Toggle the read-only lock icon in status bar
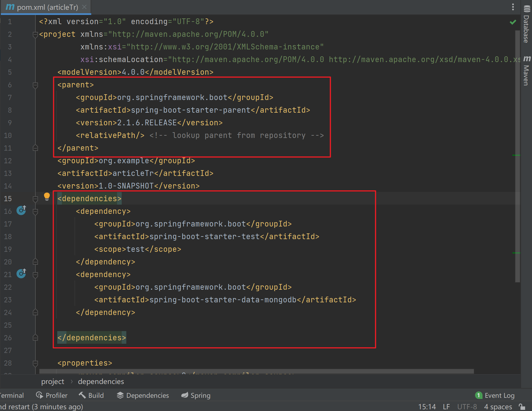The width and height of the screenshot is (532, 411). click(522, 407)
